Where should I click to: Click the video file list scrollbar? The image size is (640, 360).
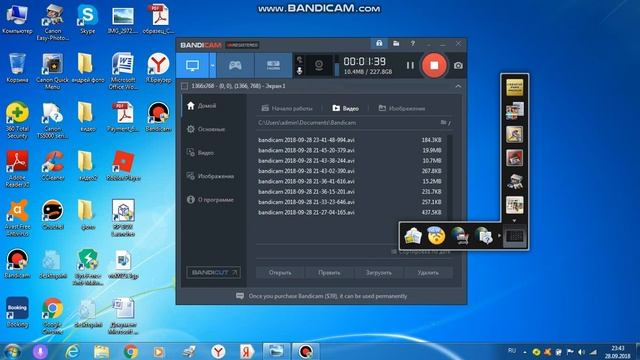449,178
